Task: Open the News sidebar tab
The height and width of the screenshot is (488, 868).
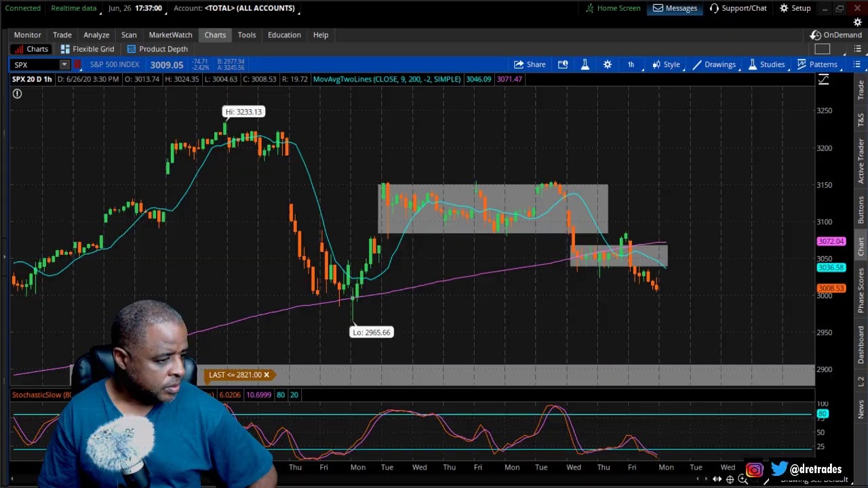Action: (x=861, y=409)
